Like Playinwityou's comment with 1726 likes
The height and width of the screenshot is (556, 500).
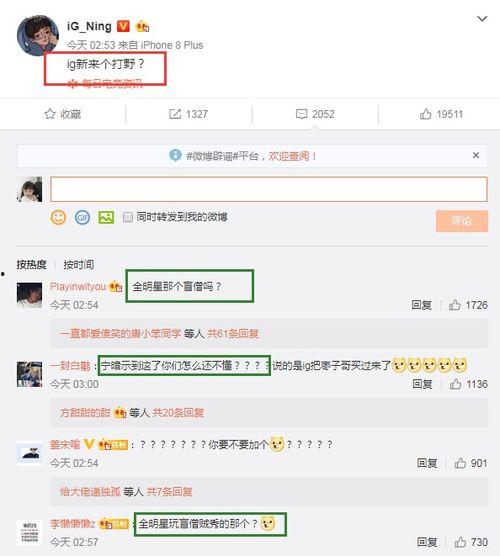tap(455, 305)
